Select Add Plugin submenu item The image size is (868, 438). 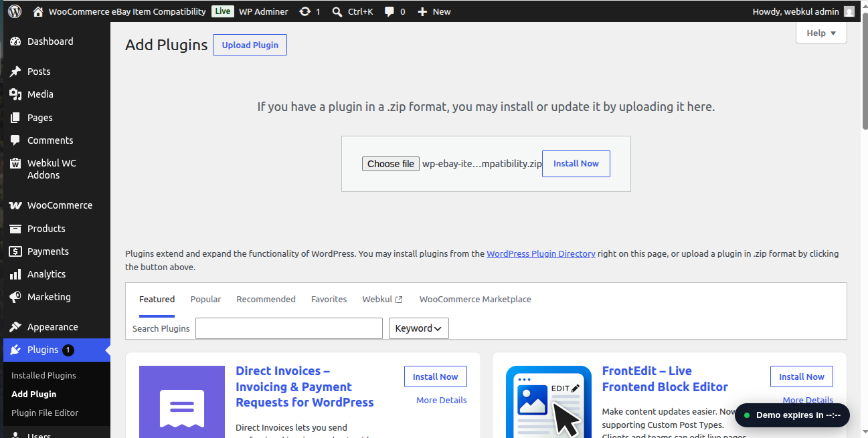33,394
